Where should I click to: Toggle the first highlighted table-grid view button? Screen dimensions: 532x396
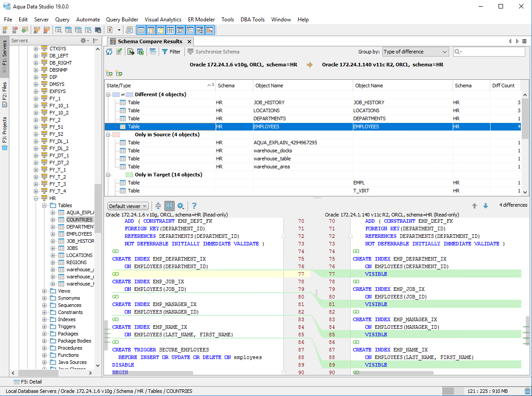click(141, 30)
